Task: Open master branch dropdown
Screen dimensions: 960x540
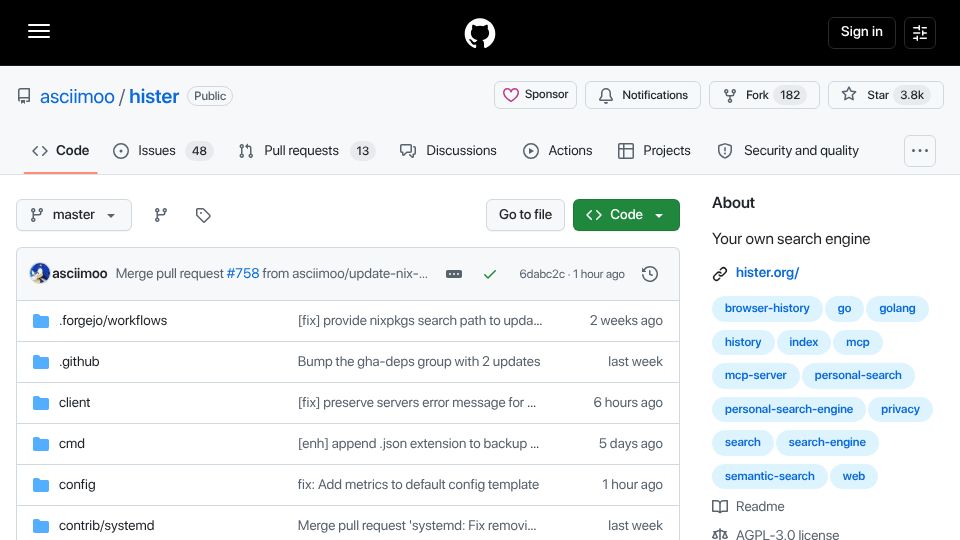Action: pos(74,215)
